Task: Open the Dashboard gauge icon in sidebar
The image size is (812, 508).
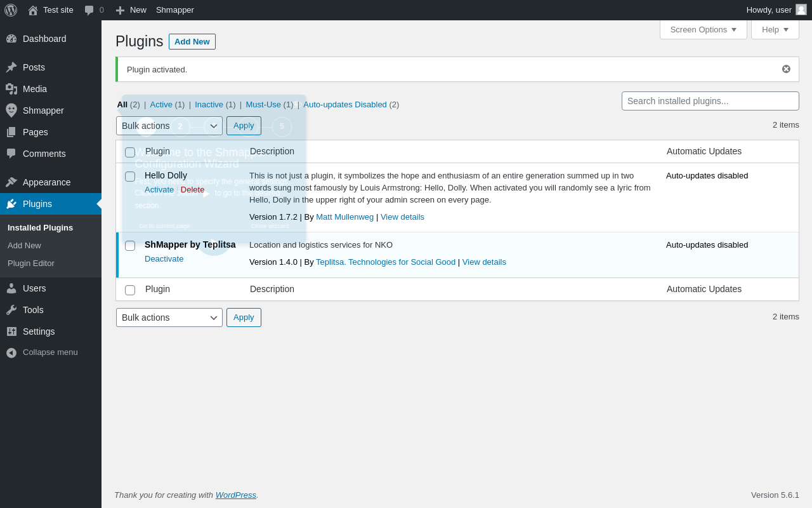Action: (11, 39)
